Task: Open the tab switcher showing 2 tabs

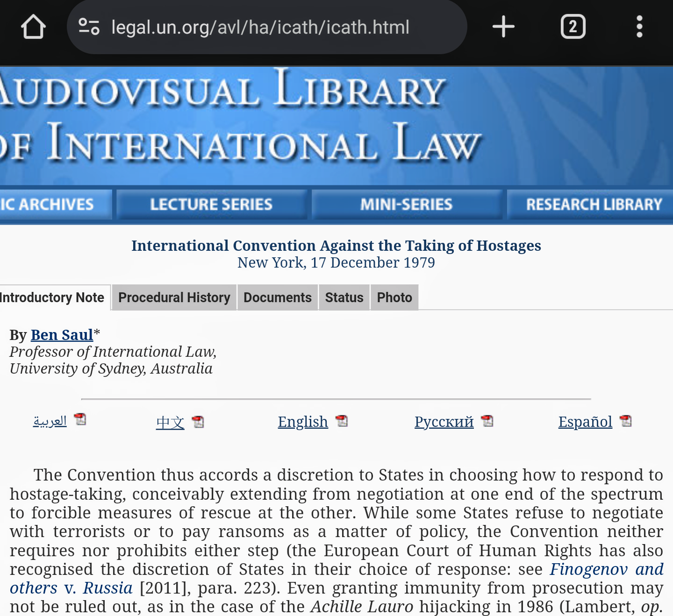Action: [573, 27]
